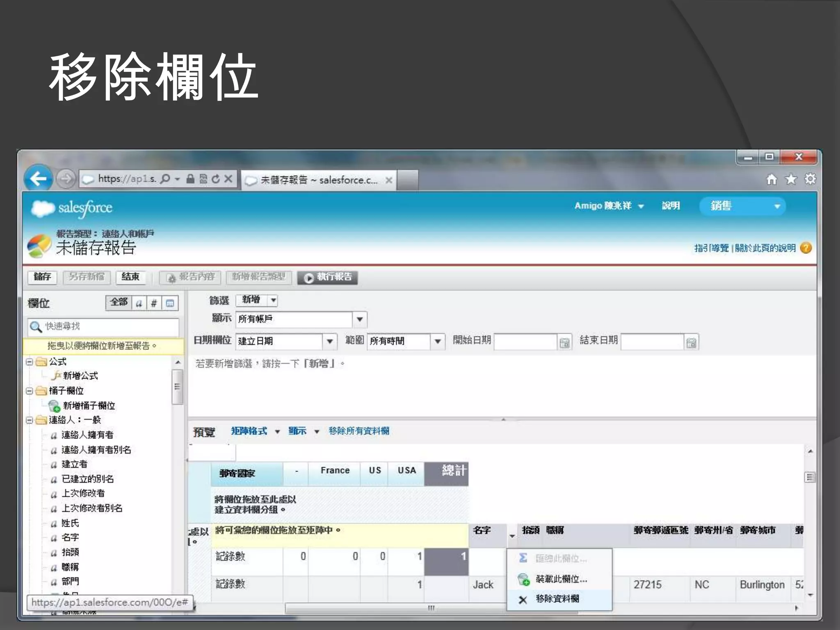Click the 移除所有資料欄 link

[x=359, y=431]
